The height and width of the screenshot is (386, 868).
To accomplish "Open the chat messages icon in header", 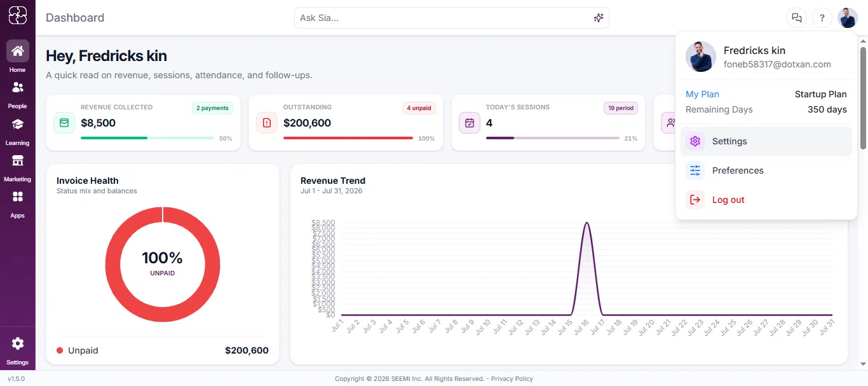I will point(796,18).
